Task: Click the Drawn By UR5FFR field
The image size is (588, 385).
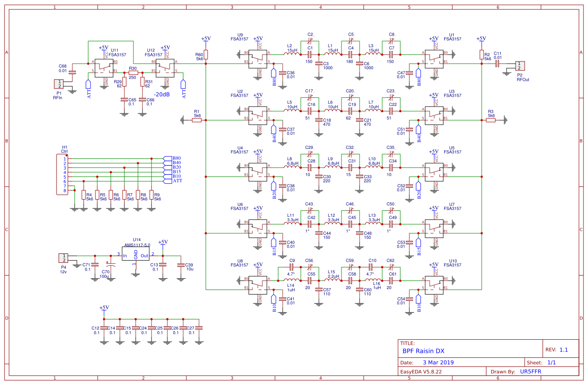Action: point(531,371)
